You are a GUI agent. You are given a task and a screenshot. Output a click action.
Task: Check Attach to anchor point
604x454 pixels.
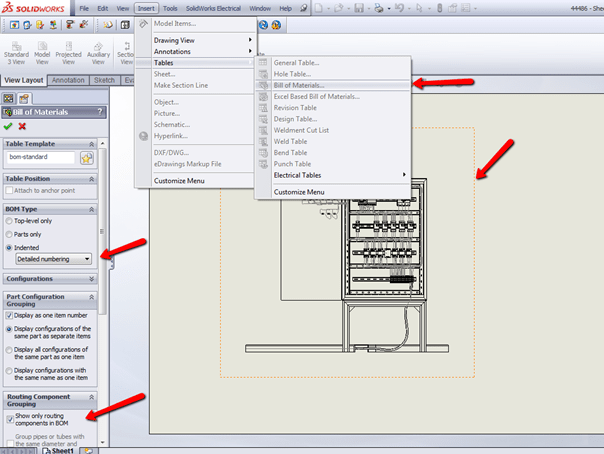tap(9, 191)
